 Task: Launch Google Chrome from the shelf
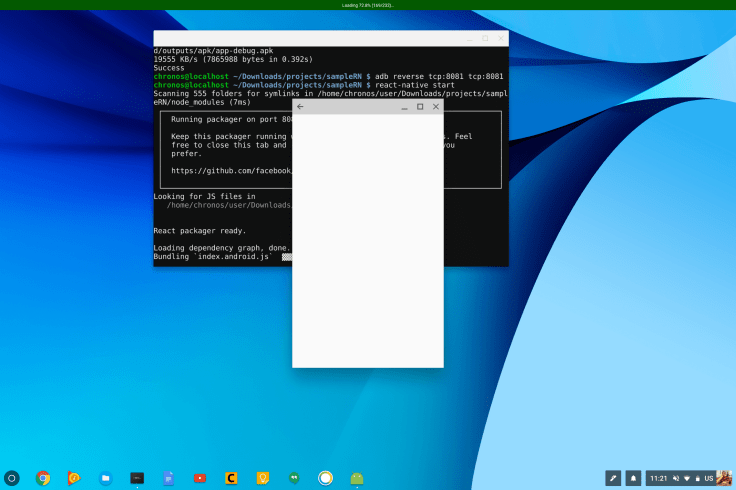(x=43, y=478)
